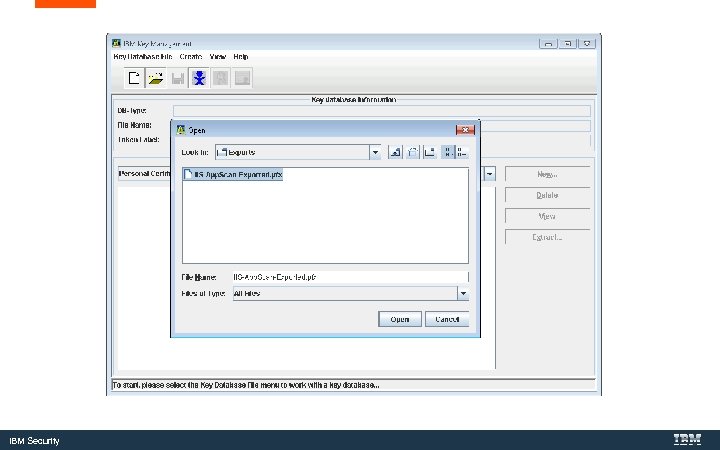720x450 pixels.
Task: Click the File Name input field
Action: point(350,277)
